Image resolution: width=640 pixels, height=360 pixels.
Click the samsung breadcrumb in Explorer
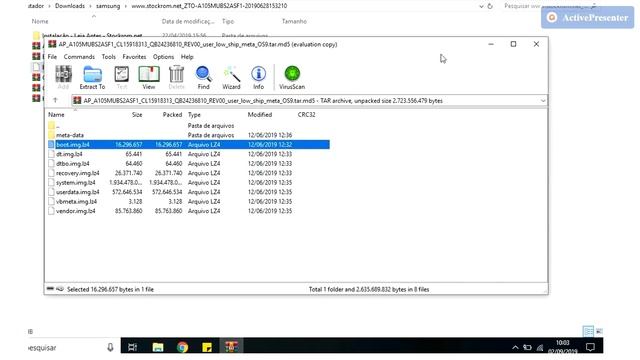(108, 6)
